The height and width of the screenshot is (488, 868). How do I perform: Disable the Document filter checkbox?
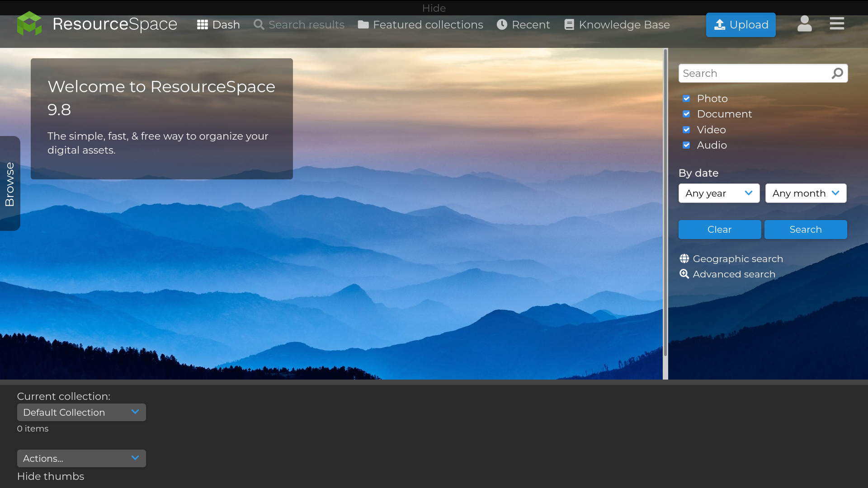[x=687, y=114]
